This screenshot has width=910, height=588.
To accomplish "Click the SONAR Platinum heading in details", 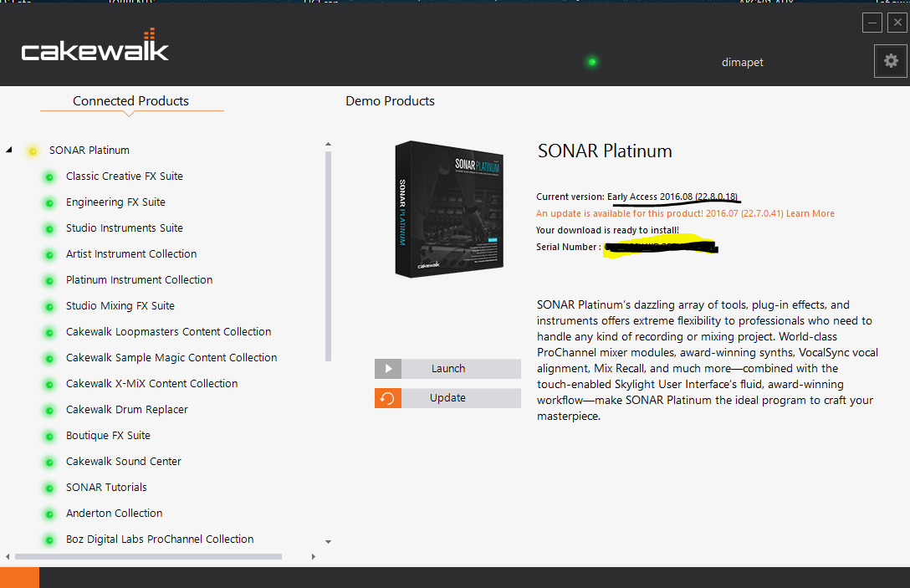I will coord(605,151).
